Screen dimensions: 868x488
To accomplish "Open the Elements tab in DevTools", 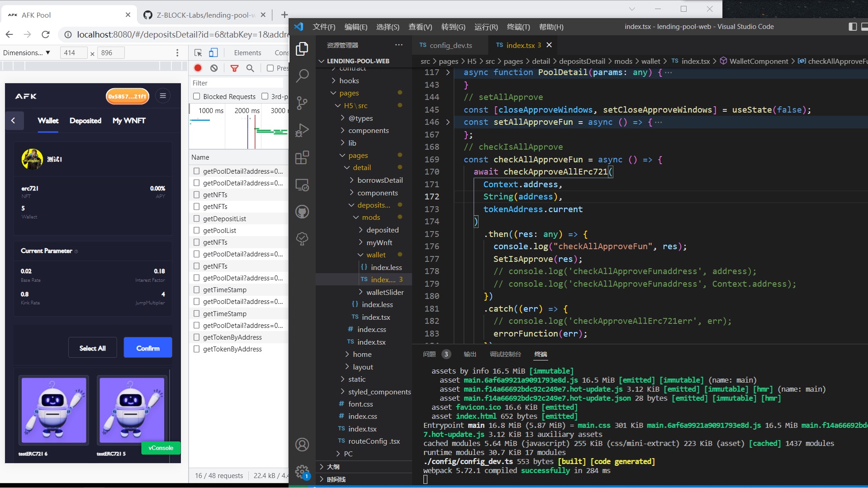I will [x=247, y=53].
